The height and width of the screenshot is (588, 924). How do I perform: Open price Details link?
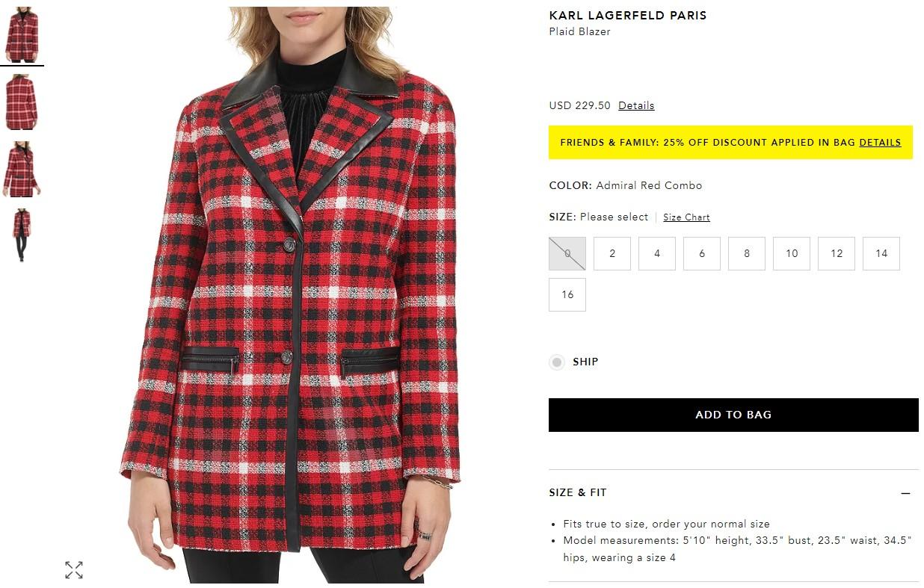(x=636, y=105)
